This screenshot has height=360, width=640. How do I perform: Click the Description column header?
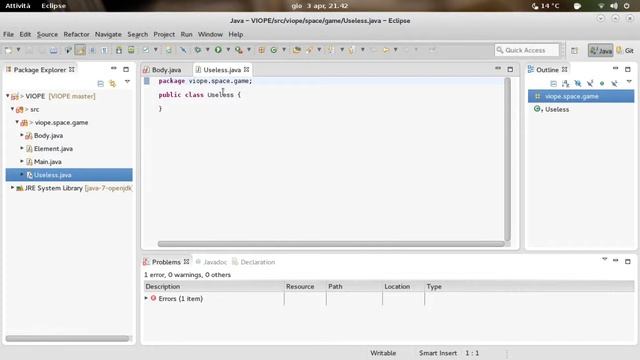coord(214,287)
